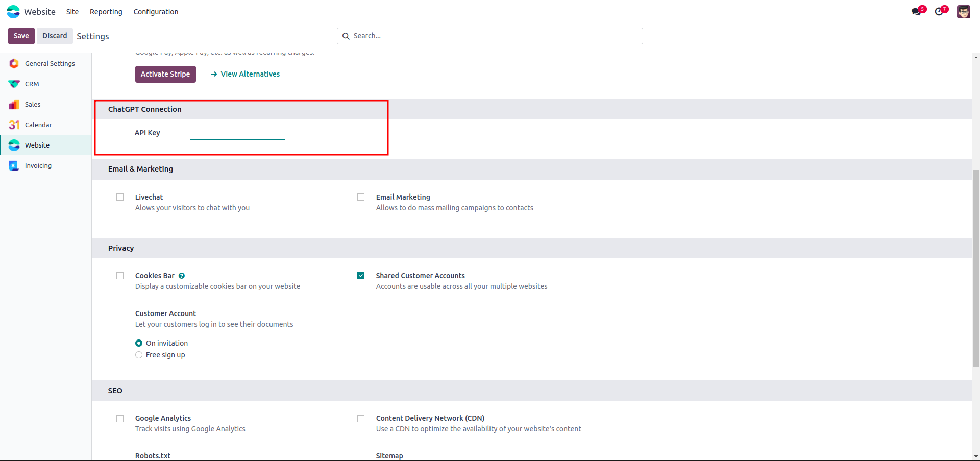Select the Free sign up option
Screen dimensions: 980x461
coord(139,355)
